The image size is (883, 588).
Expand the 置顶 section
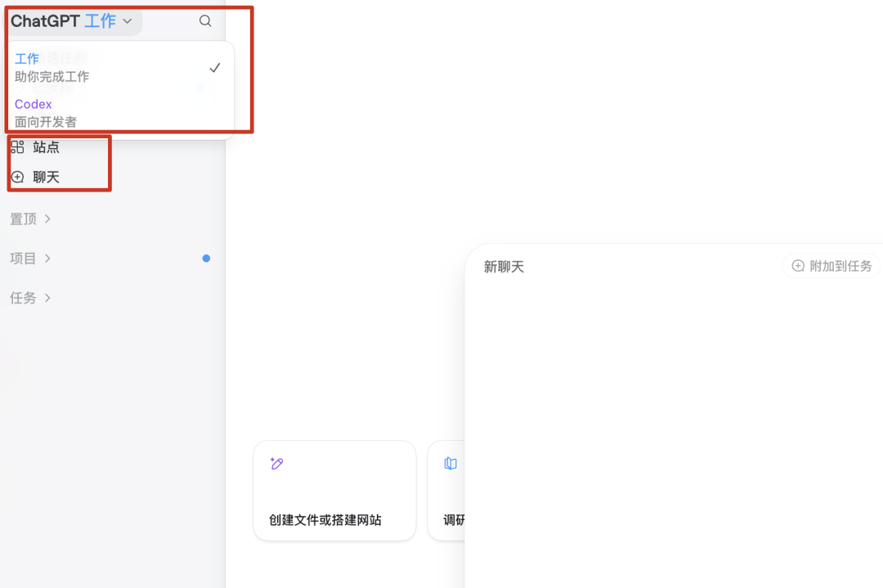point(30,218)
